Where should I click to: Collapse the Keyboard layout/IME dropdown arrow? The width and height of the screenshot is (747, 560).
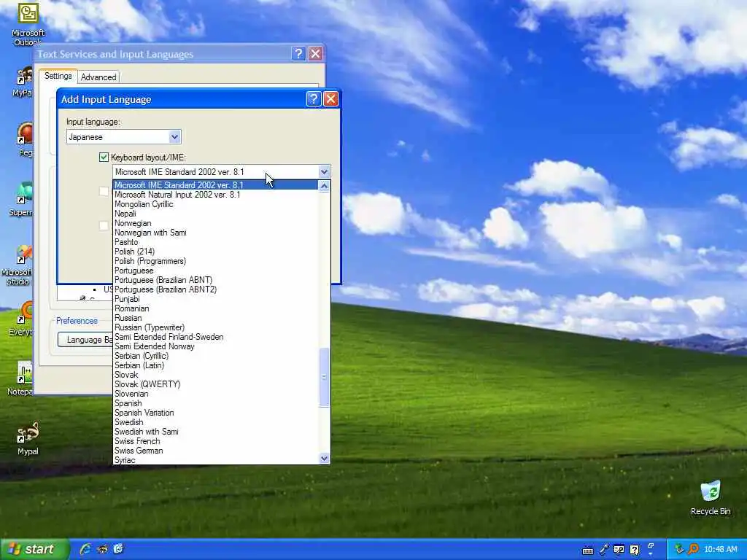coord(324,172)
